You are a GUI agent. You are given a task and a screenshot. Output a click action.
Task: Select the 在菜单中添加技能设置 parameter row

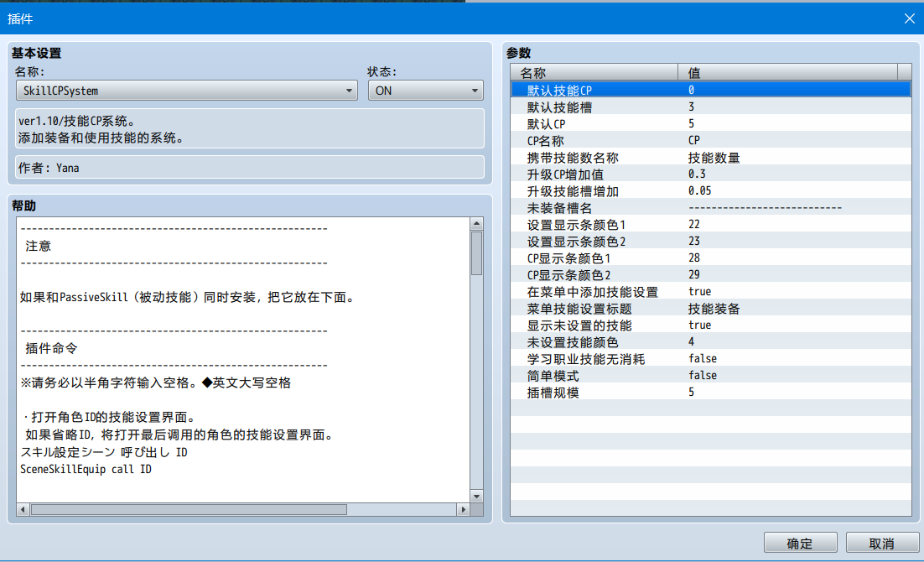711,292
